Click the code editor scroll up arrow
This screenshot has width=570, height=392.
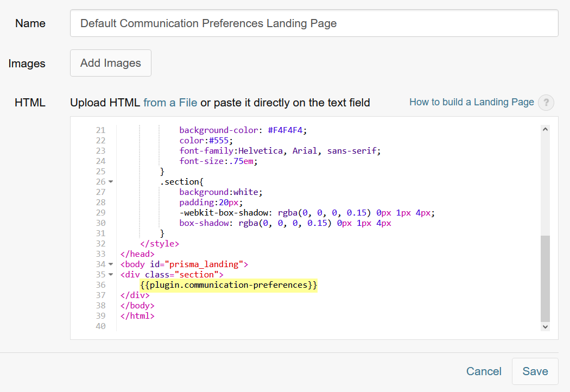point(545,129)
